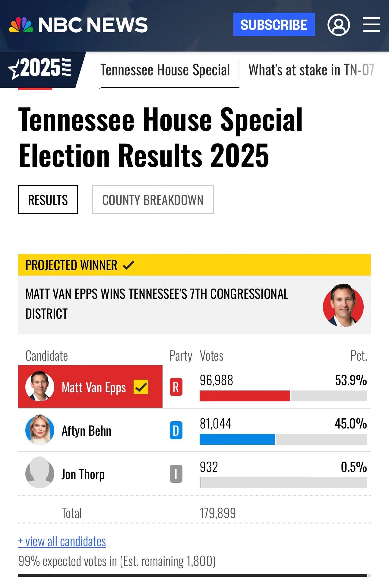Open the Tennessee House Special nav item
389x588 pixels.
tap(165, 70)
